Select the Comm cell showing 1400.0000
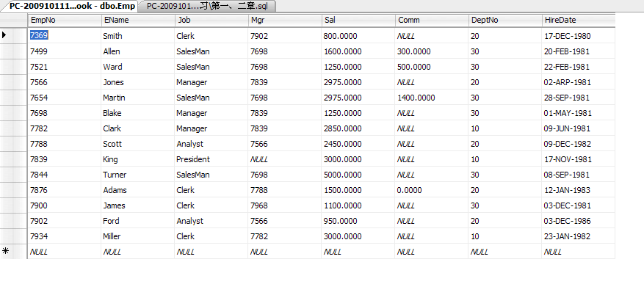The width and height of the screenshot is (644, 284). point(432,98)
